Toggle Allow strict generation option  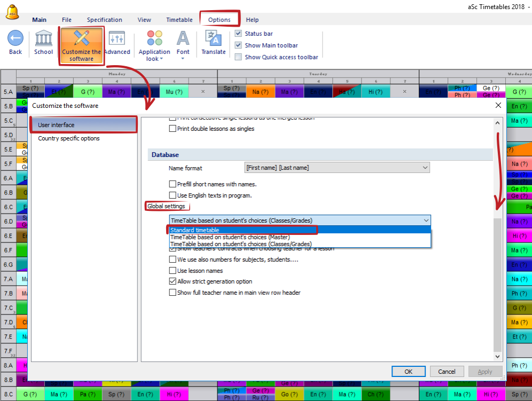coord(173,281)
